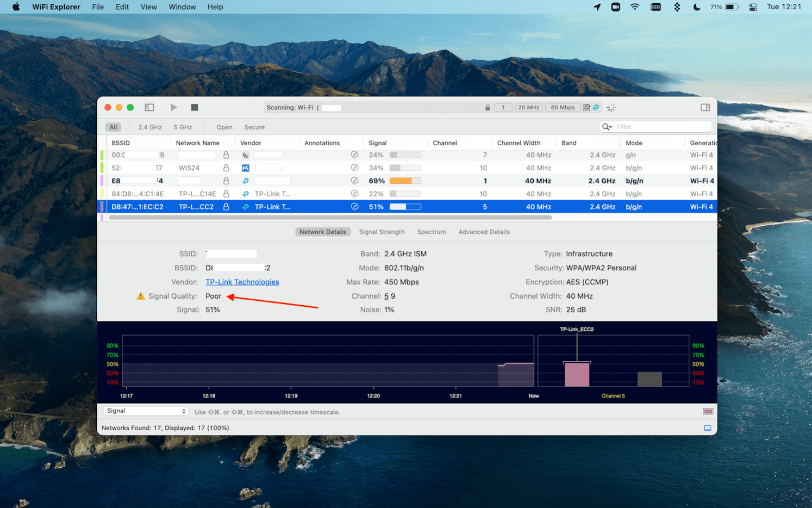This screenshot has width=812, height=508.
Task: Show only Secure networks
Action: click(x=254, y=127)
